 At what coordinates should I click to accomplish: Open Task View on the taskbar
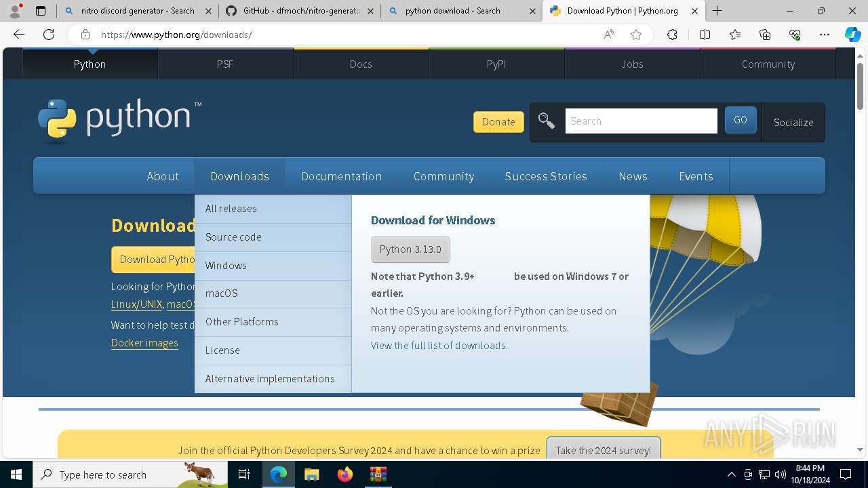tap(244, 474)
